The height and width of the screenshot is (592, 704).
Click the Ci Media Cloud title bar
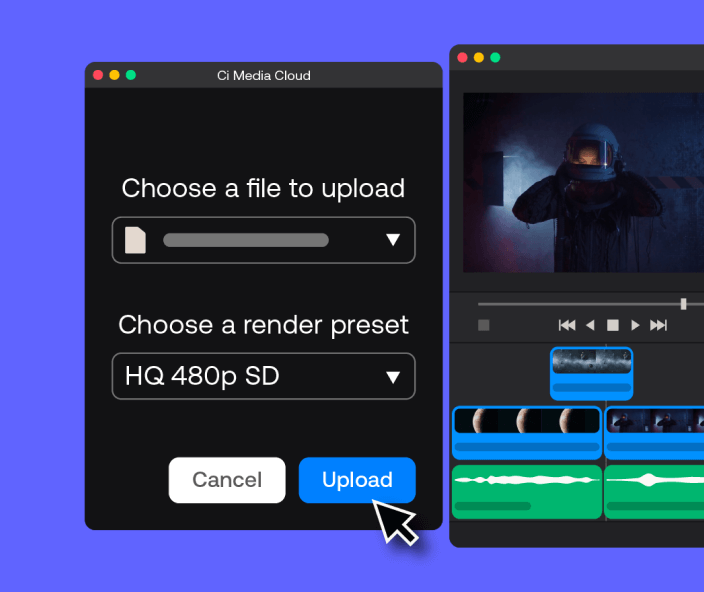coord(263,75)
